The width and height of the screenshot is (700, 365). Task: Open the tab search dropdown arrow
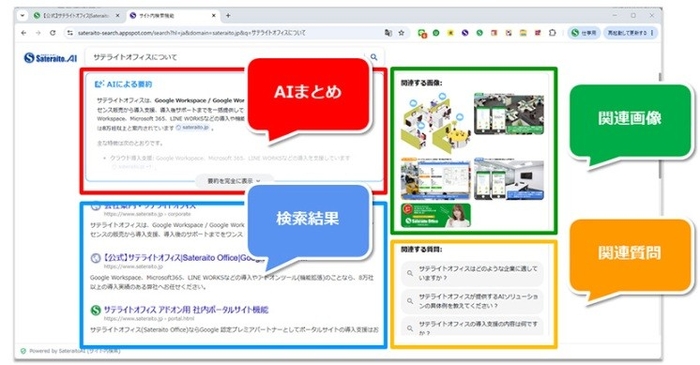click(x=22, y=16)
